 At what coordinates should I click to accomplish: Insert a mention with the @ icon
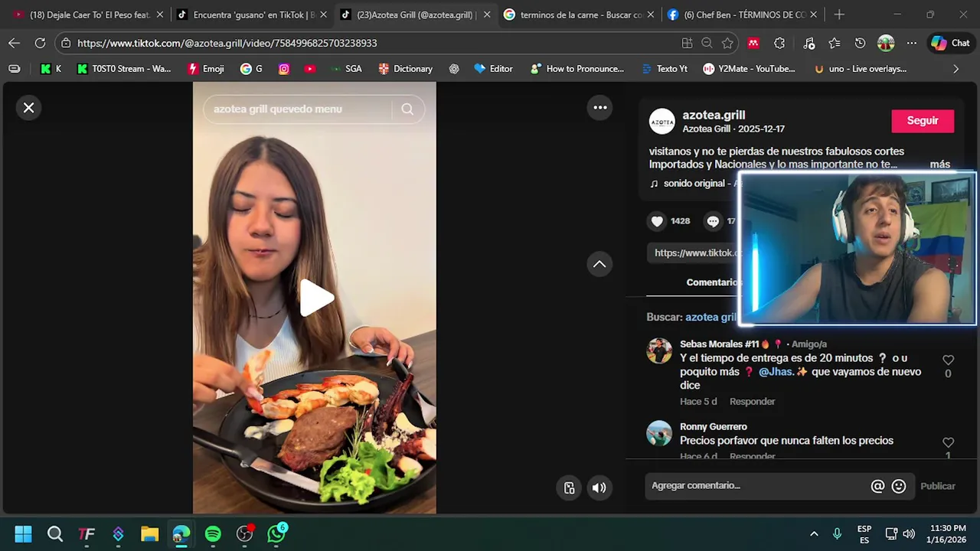pos(877,486)
